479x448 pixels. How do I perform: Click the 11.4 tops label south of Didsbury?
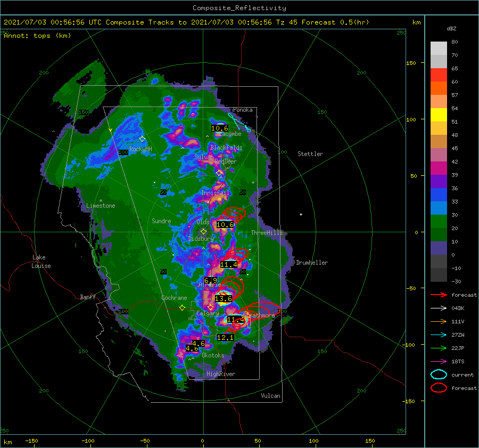pyautogui.click(x=228, y=265)
